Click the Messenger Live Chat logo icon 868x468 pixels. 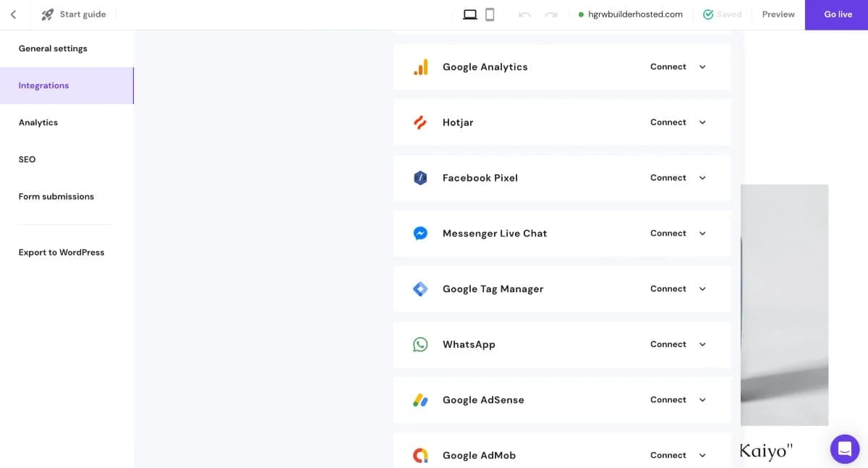coord(420,234)
